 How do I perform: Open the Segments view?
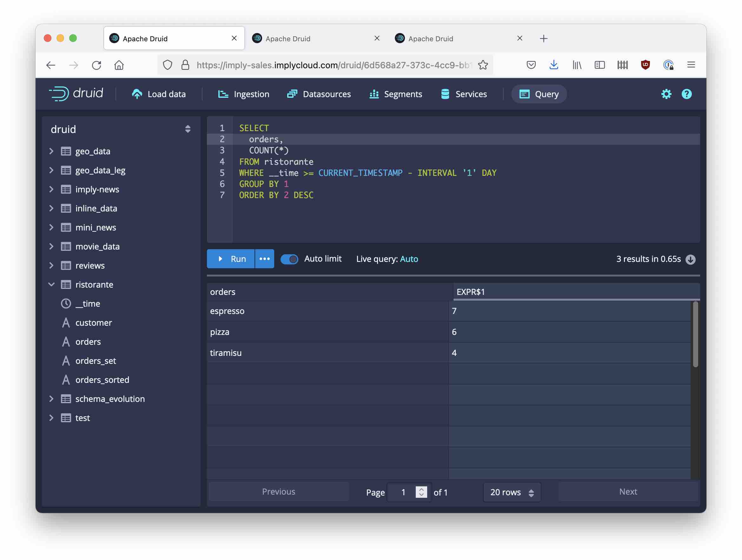click(x=396, y=94)
